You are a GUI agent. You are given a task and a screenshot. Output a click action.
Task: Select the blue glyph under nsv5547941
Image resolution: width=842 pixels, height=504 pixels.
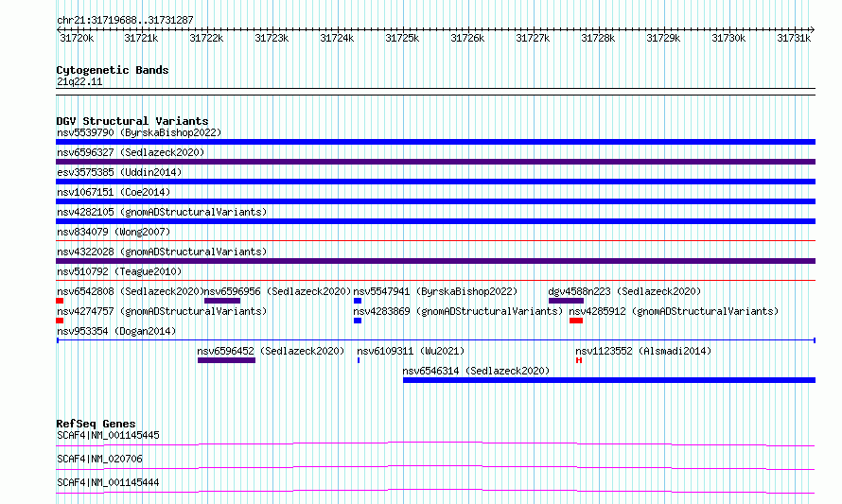(358, 301)
